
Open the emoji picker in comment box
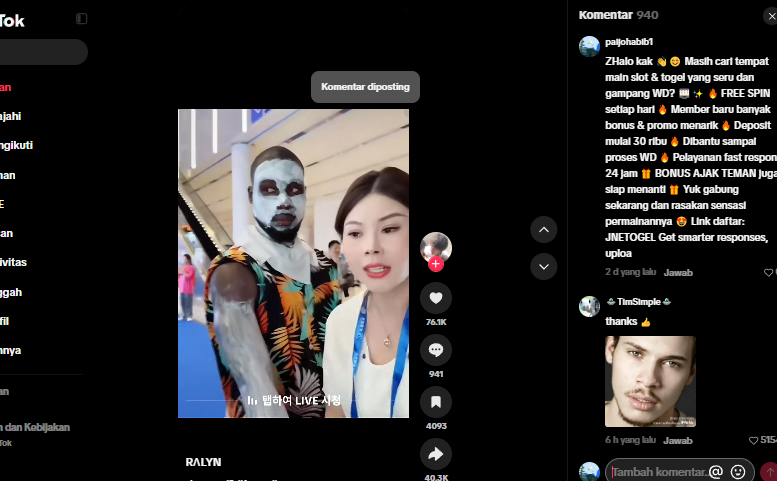pos(738,472)
